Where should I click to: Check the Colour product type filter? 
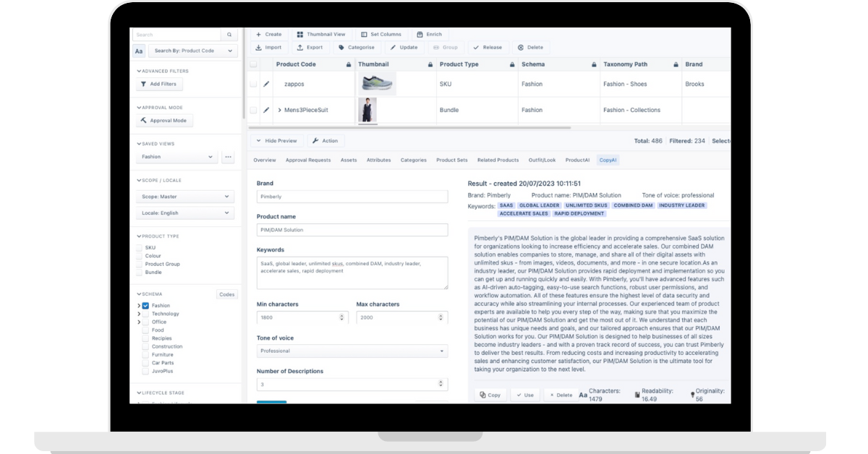[139, 256]
